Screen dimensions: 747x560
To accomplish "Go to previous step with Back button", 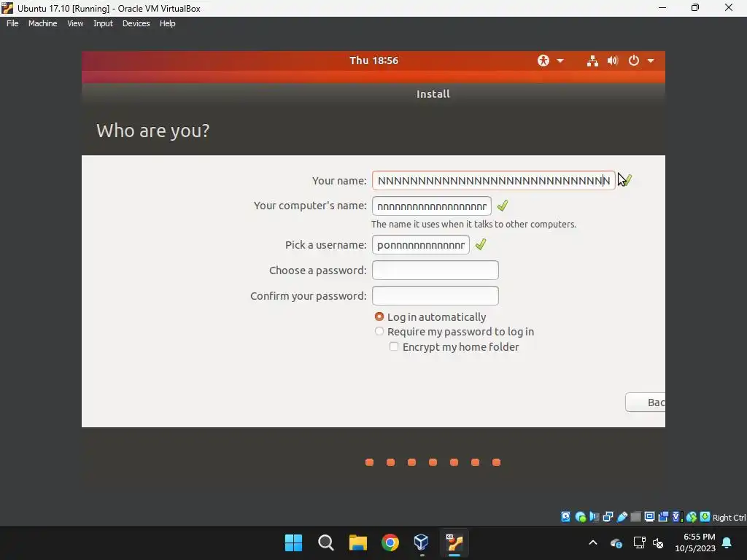I will point(646,402).
